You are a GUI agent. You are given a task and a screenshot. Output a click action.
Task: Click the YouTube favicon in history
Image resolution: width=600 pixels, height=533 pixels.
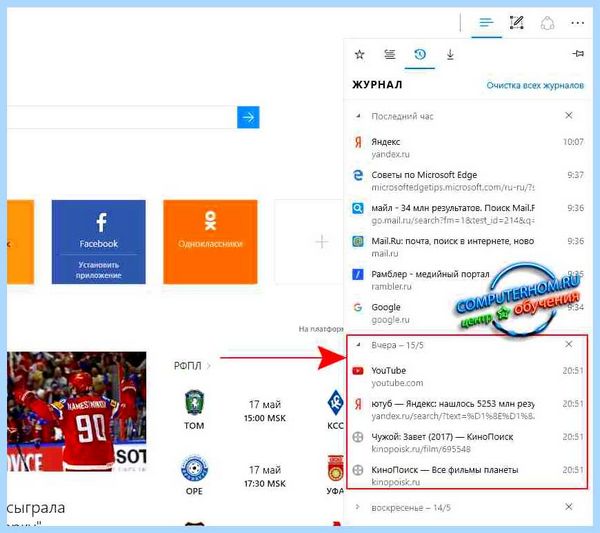coord(358,371)
